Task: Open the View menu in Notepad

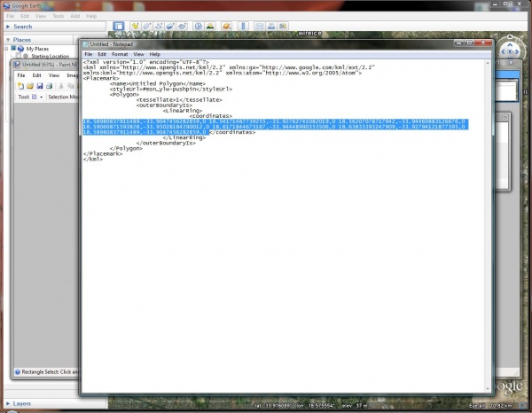Action: click(x=138, y=54)
